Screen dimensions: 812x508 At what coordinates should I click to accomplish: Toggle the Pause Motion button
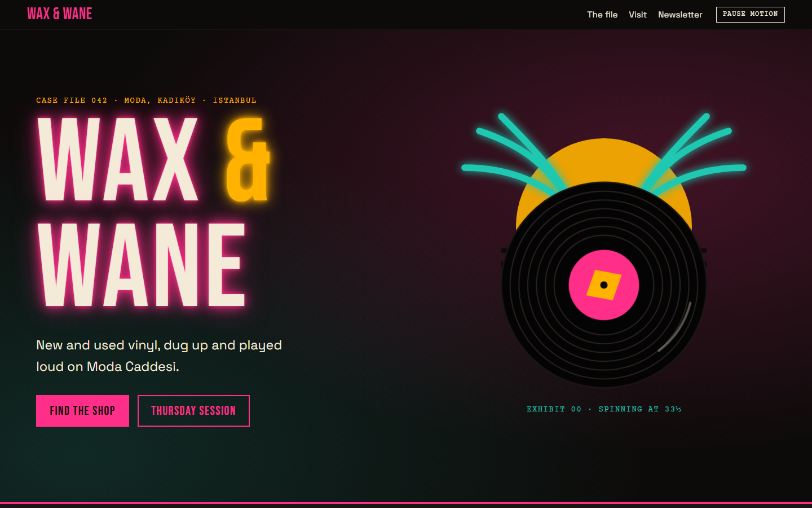[x=750, y=14]
